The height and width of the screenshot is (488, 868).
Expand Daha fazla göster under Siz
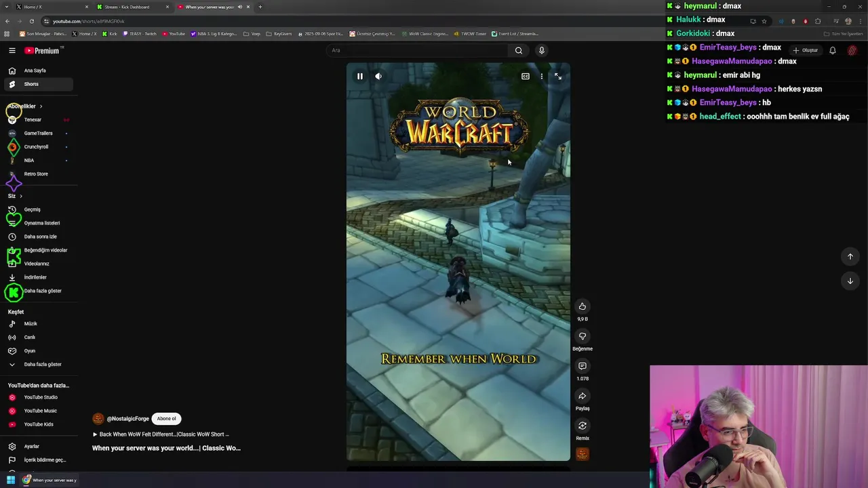(39, 291)
